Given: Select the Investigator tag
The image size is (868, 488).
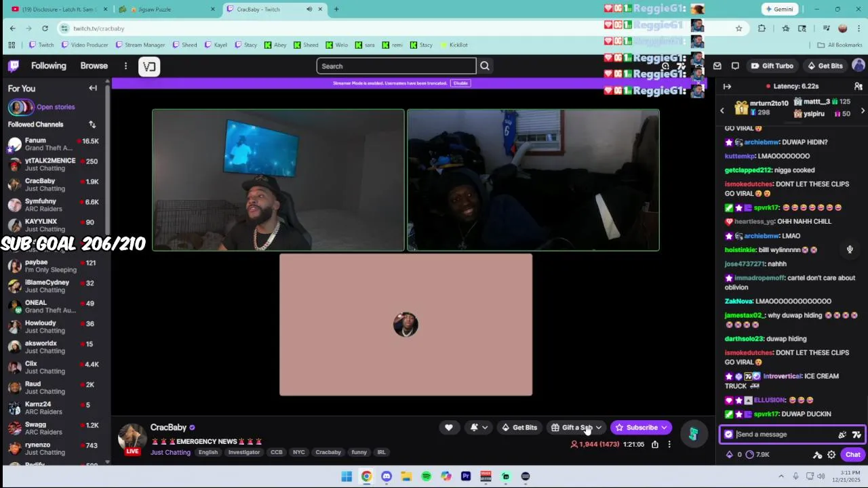Looking at the screenshot, I should (x=244, y=452).
